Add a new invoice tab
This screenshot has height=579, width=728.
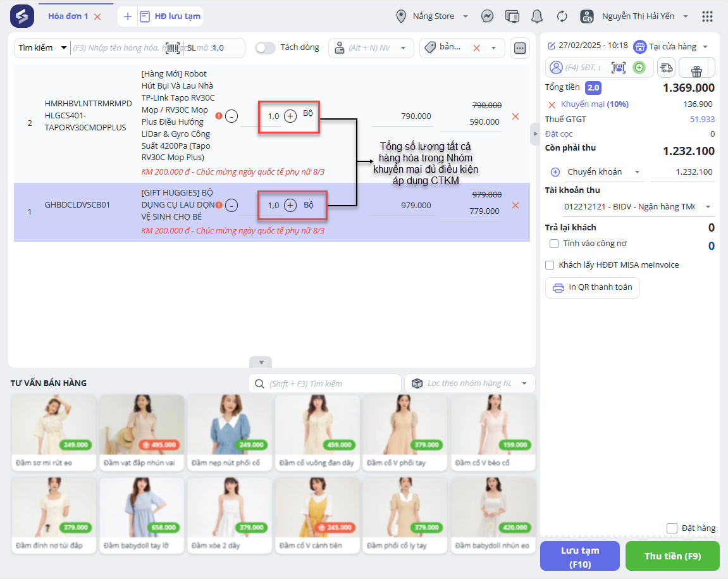[x=128, y=16]
